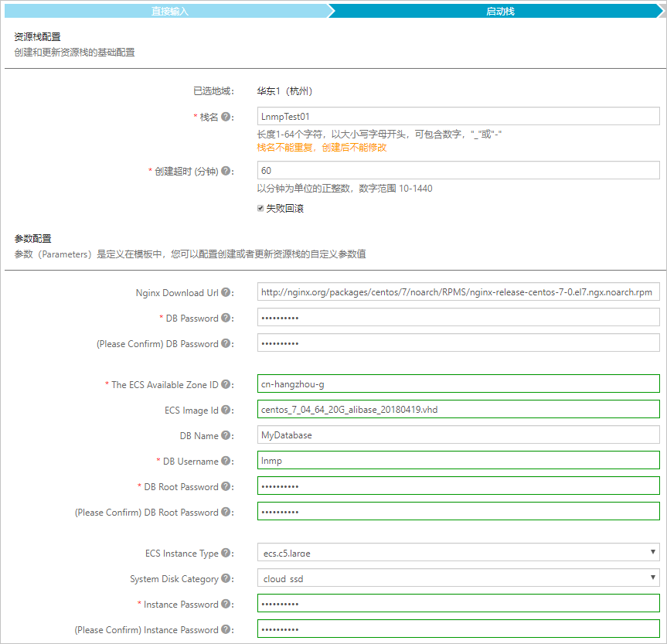Image resolution: width=667 pixels, height=644 pixels.
Task: Click help icon beside 创建超时 (分钟)
Action: [226, 171]
